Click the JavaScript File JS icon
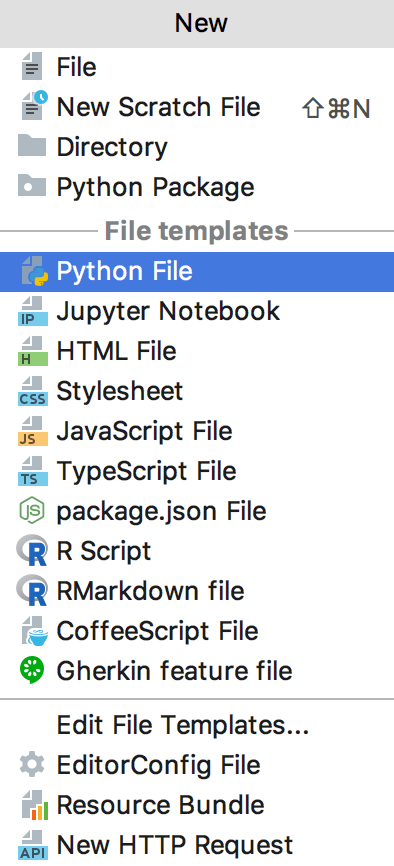 click(x=33, y=431)
